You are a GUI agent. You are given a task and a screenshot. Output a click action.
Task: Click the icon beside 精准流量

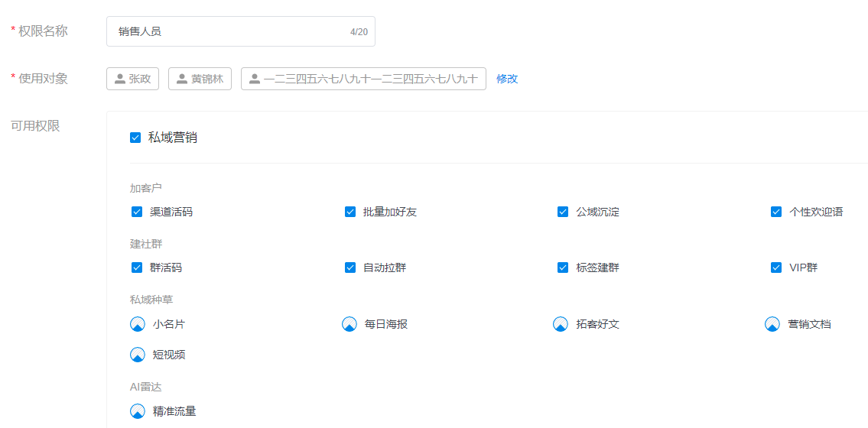pos(138,411)
